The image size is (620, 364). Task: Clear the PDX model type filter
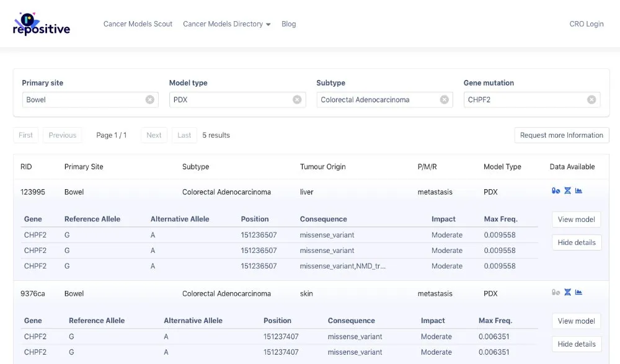tap(297, 99)
